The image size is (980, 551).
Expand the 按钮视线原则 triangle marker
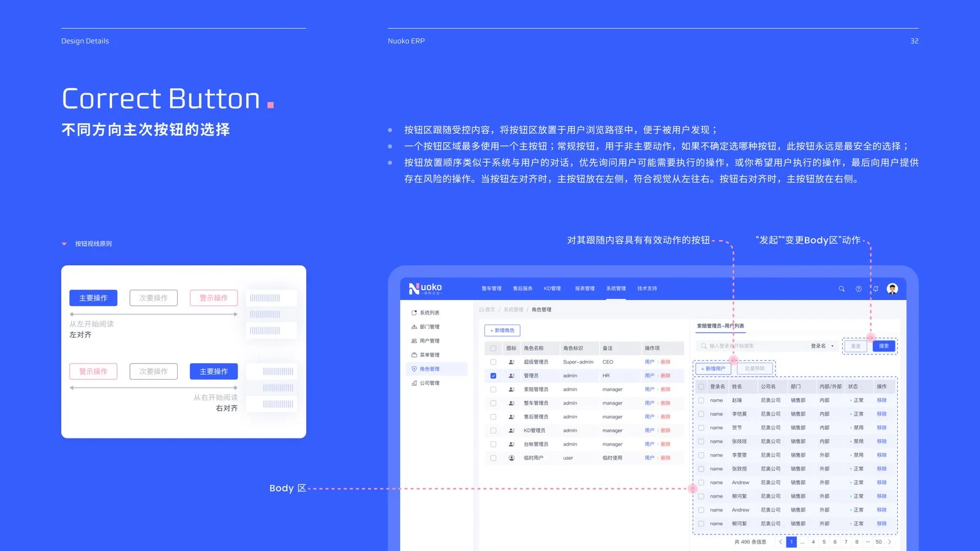(x=64, y=244)
